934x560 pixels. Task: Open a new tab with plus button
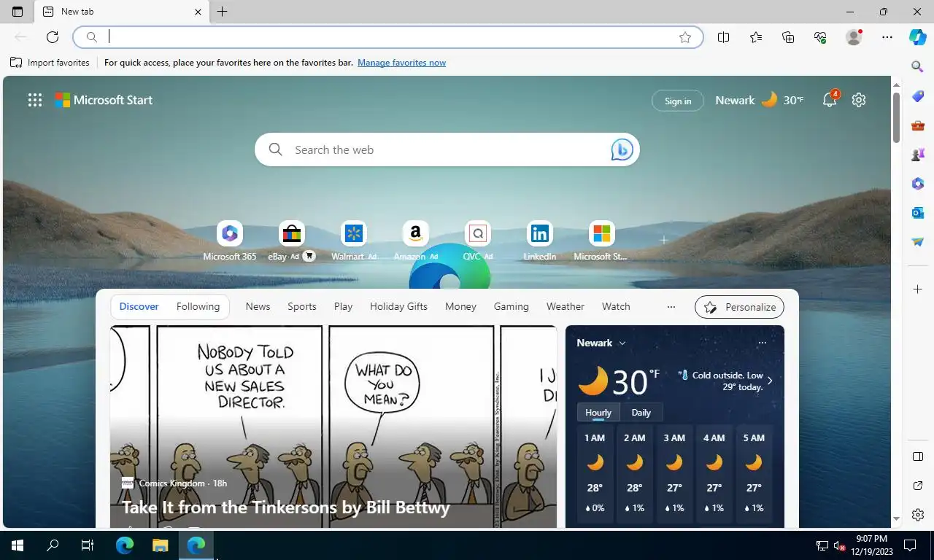pos(223,12)
